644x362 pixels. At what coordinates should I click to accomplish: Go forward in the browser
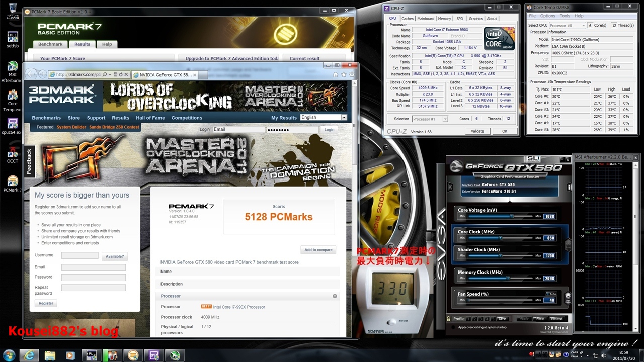pyautogui.click(x=42, y=74)
